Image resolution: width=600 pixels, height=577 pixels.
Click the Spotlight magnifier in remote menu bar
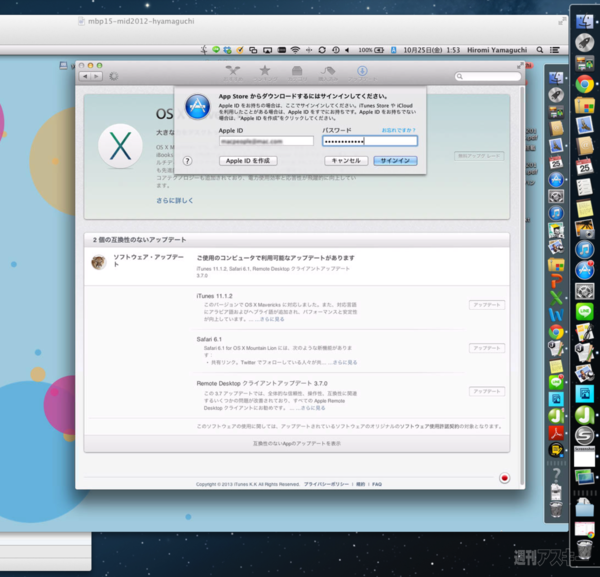point(540,50)
